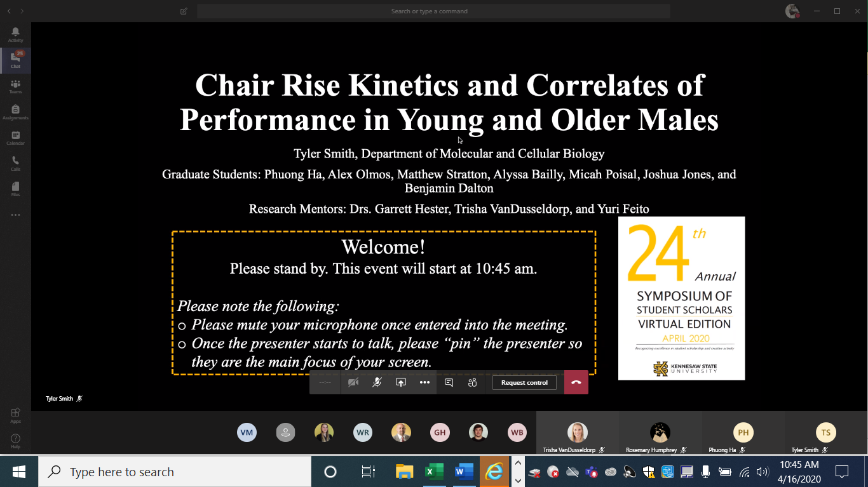Show the meeting conversation panel

coord(449,382)
